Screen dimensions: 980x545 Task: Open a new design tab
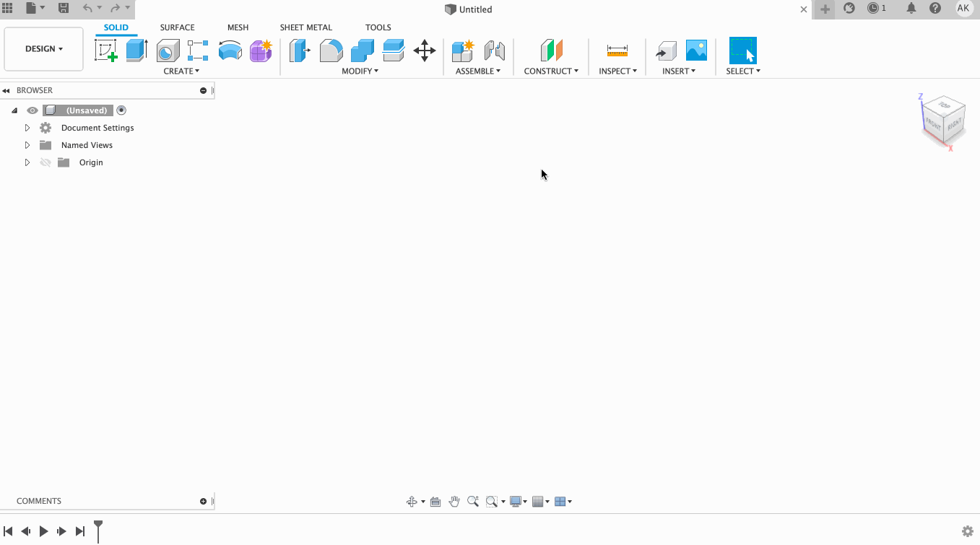pos(825,9)
